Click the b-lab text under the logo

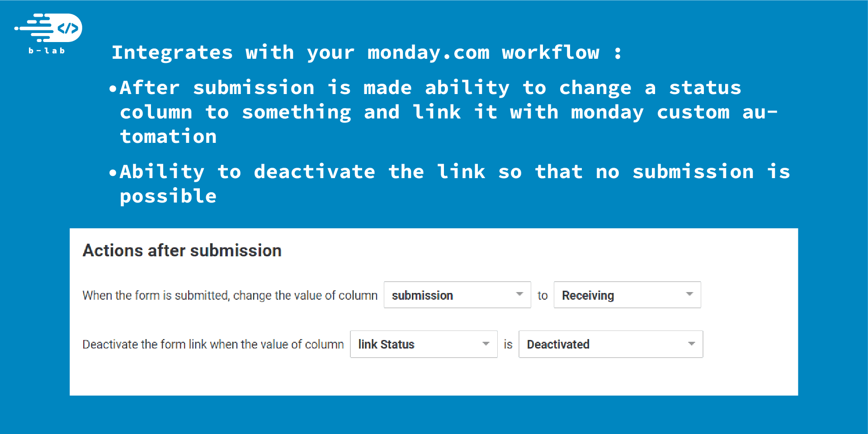pos(47,51)
